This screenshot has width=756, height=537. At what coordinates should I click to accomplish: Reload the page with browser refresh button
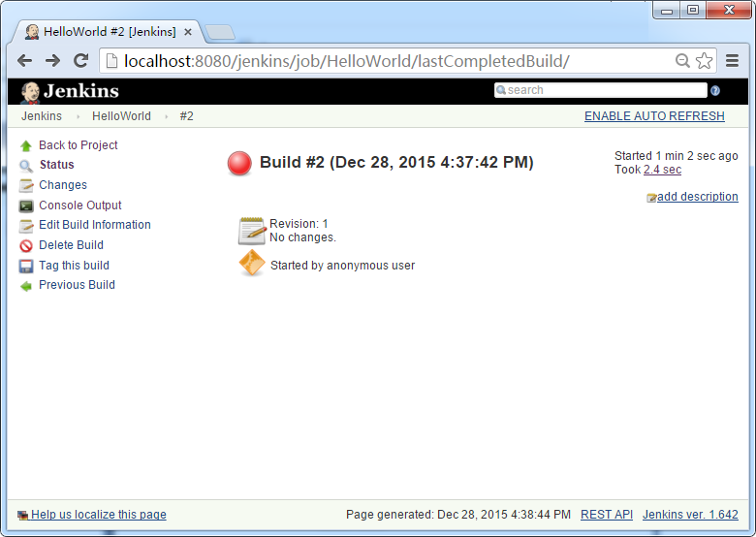pyautogui.click(x=80, y=60)
